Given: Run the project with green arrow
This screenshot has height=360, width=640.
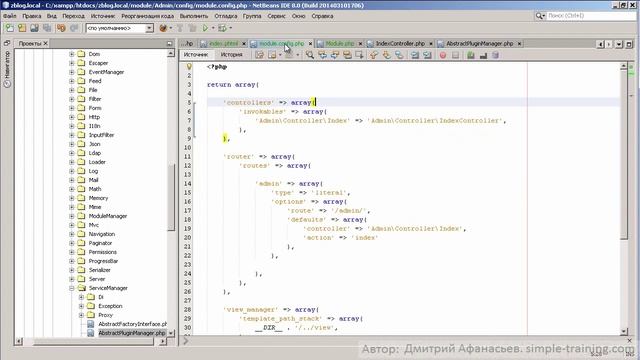Looking at the screenshot, I should tap(205, 28).
